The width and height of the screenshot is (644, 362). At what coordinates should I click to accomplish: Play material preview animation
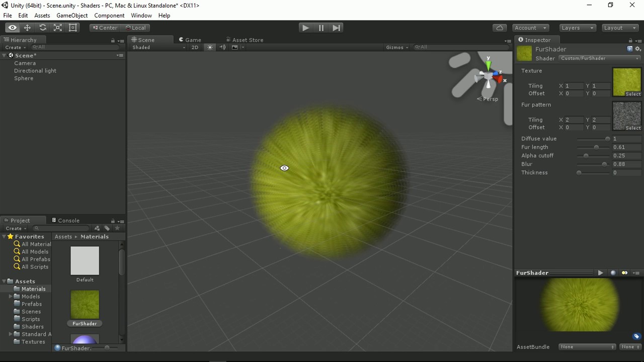[600, 273]
